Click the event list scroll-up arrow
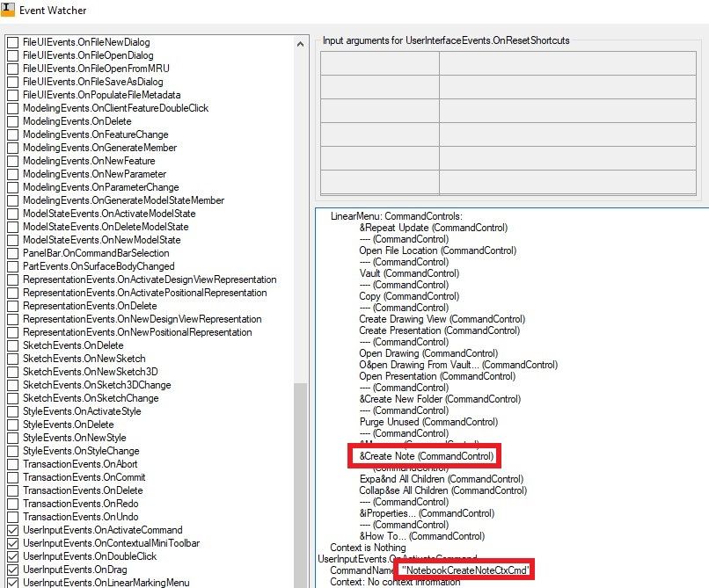Image resolution: width=709 pixels, height=588 pixels. 300,44
